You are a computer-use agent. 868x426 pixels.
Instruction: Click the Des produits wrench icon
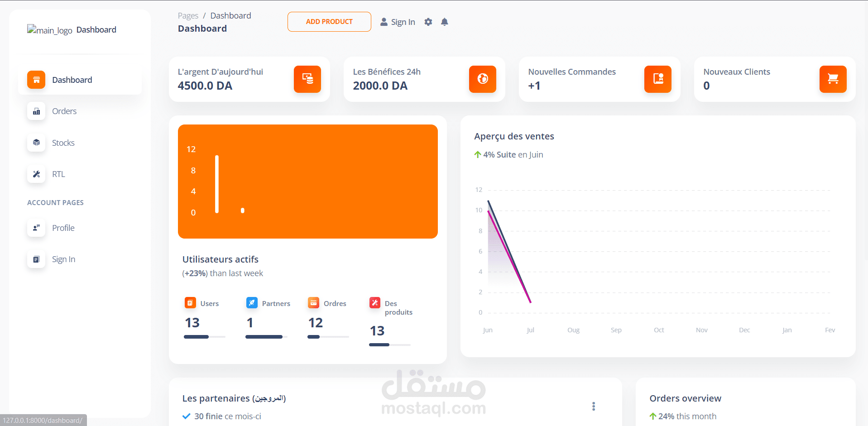point(374,303)
